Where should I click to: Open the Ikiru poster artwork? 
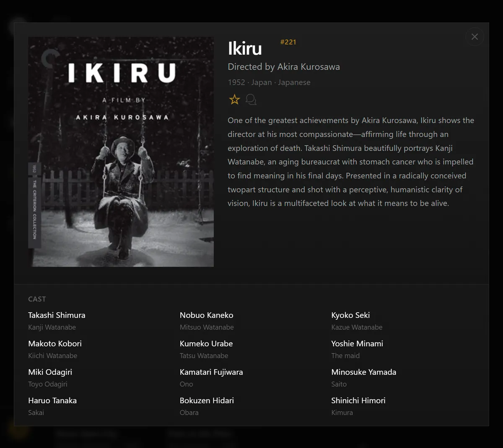click(x=121, y=151)
